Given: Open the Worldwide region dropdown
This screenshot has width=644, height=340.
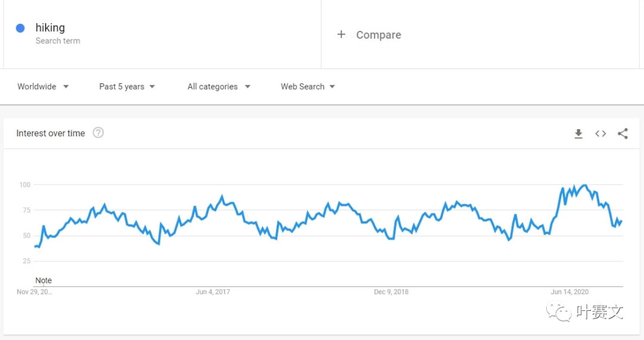Looking at the screenshot, I should [x=43, y=86].
